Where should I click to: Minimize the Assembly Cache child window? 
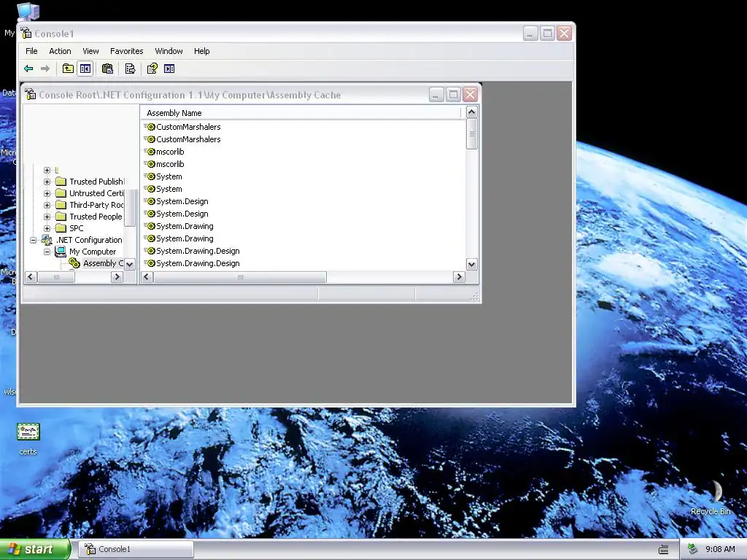436,95
